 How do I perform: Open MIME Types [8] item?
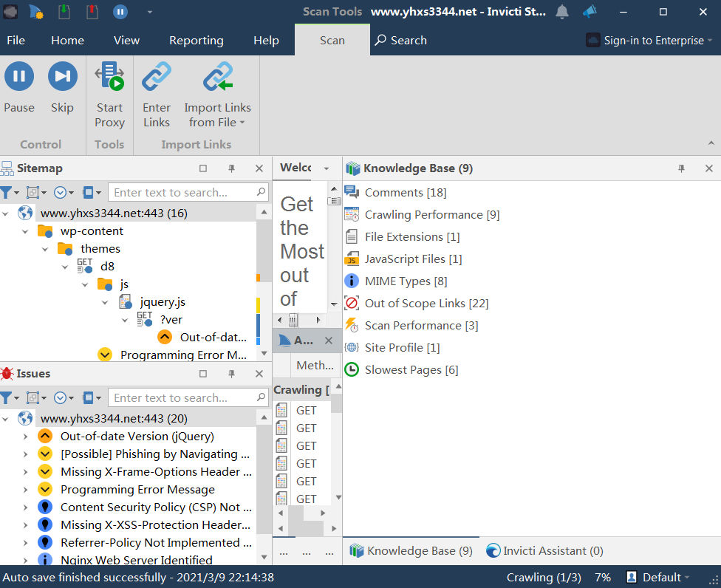tap(406, 281)
